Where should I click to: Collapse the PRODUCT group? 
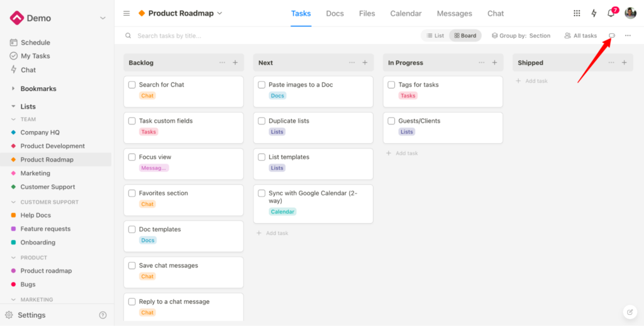point(13,258)
